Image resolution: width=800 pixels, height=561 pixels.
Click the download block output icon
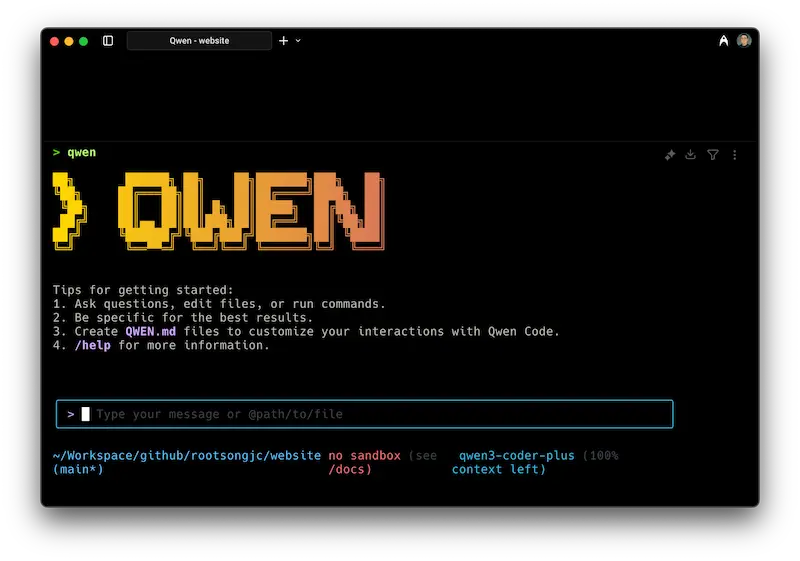click(x=690, y=155)
